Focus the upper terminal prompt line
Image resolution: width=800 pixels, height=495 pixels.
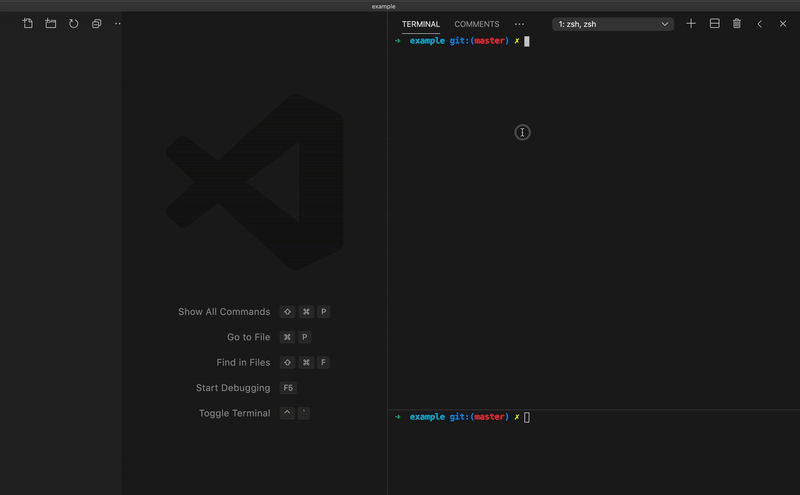(x=462, y=41)
